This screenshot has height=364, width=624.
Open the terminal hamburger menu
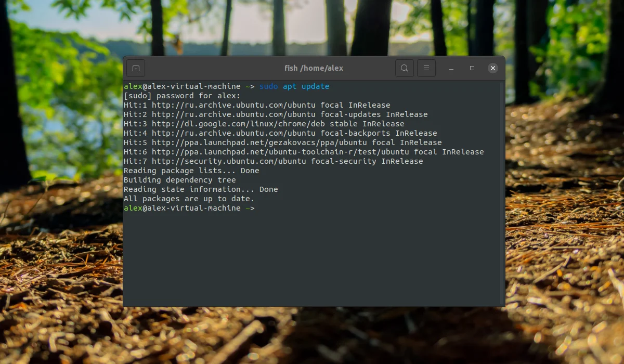[x=426, y=68]
